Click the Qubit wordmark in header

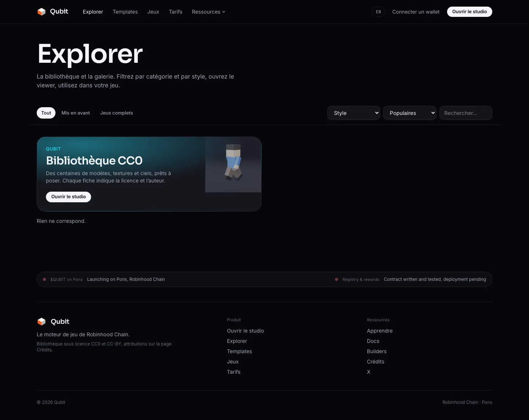[x=59, y=11]
